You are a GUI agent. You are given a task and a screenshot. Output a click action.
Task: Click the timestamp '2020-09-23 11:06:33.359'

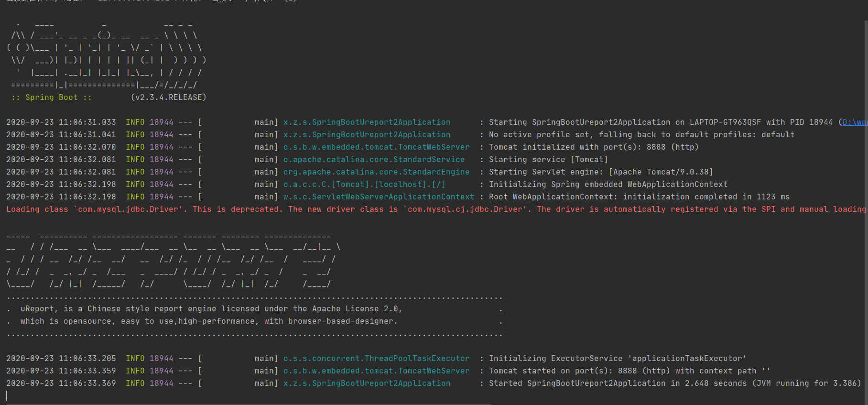pos(61,371)
